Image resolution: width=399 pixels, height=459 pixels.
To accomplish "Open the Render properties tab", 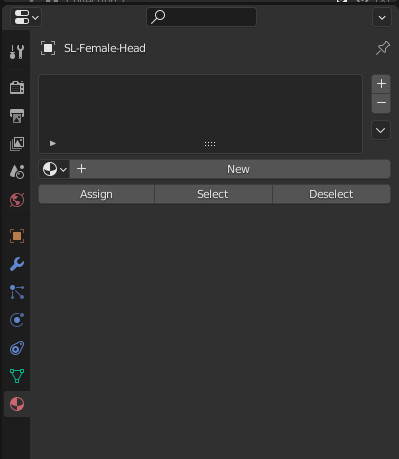I will pos(17,87).
